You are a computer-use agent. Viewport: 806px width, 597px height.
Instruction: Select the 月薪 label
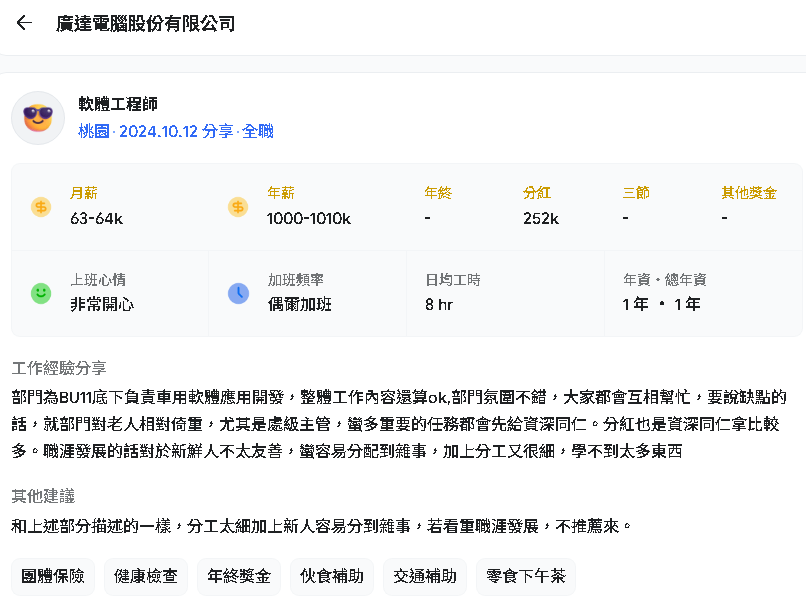click(84, 193)
